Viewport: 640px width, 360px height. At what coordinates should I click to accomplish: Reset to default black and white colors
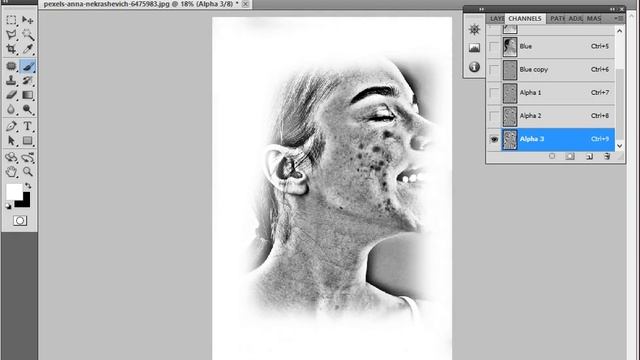click(x=8, y=206)
